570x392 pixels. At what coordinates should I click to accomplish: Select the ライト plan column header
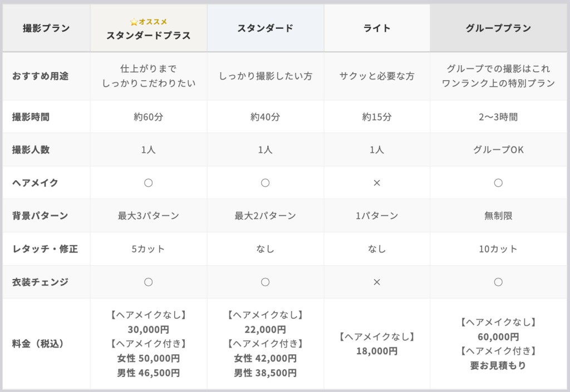tap(377, 28)
